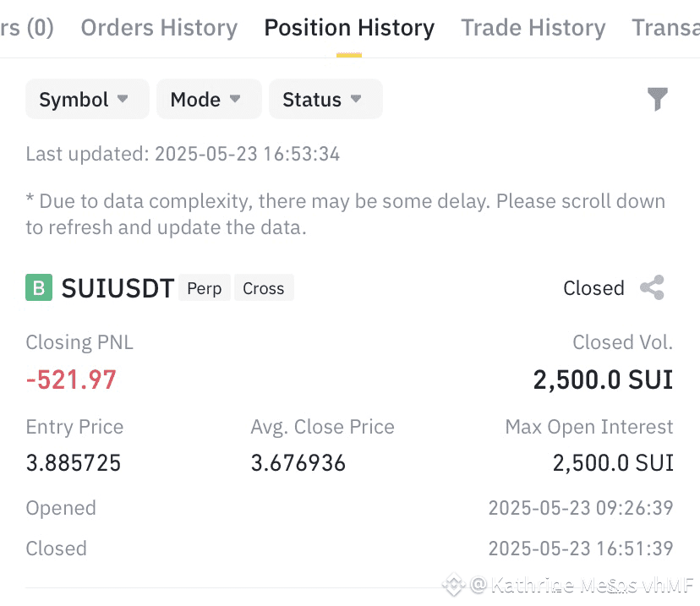Click the Cross margin tag
This screenshot has height=606, width=700.
[264, 288]
